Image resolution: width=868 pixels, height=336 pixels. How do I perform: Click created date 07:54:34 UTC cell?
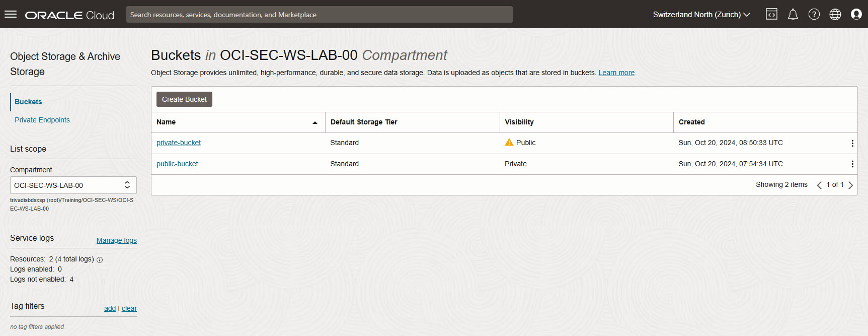click(x=731, y=164)
